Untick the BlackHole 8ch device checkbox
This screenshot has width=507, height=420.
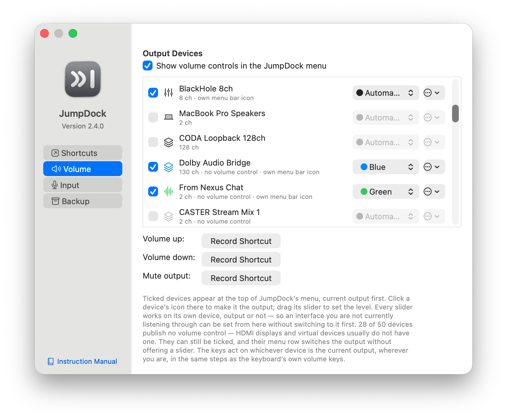point(153,93)
